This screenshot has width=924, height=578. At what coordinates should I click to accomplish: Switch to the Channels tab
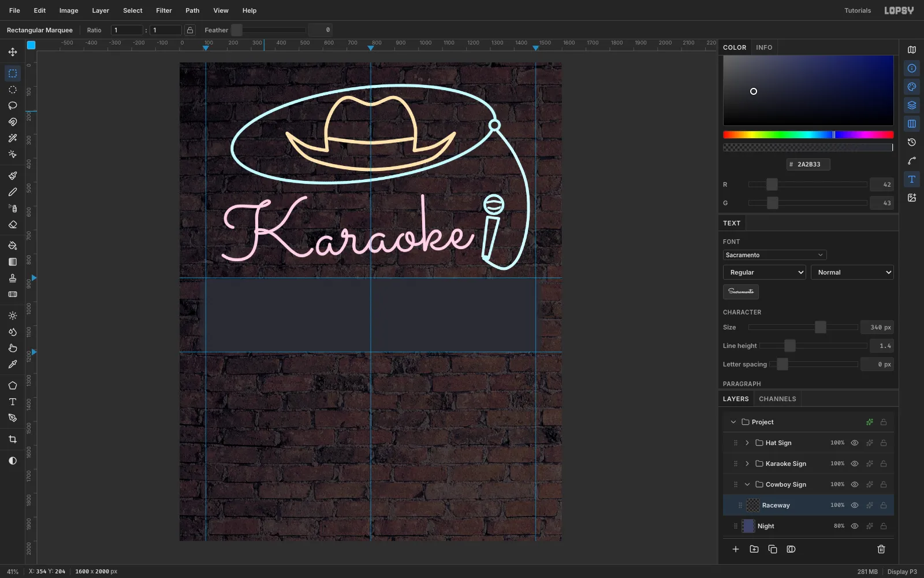point(777,399)
